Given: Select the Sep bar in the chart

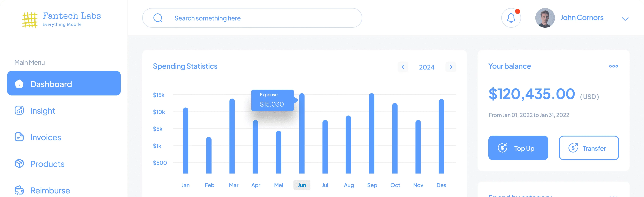Looking at the screenshot, I should [372, 133].
